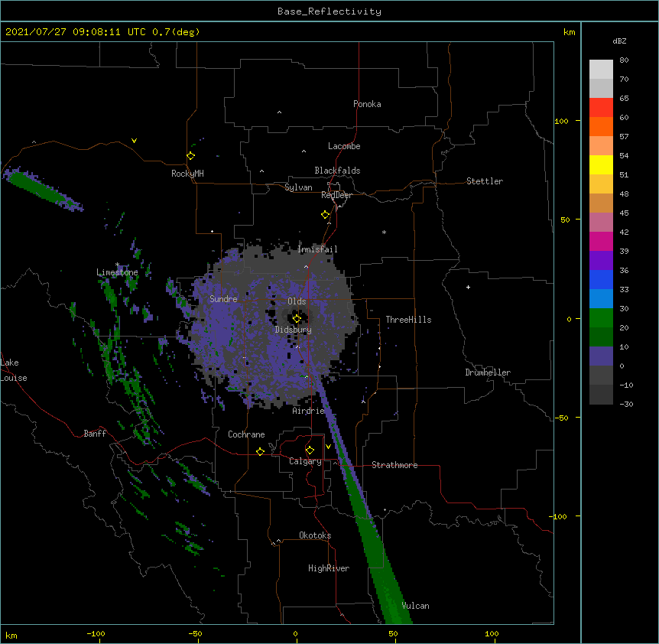Select the red swatch between 65 and 60 dBZ
The width and height of the screenshot is (659, 644).
pos(601,108)
